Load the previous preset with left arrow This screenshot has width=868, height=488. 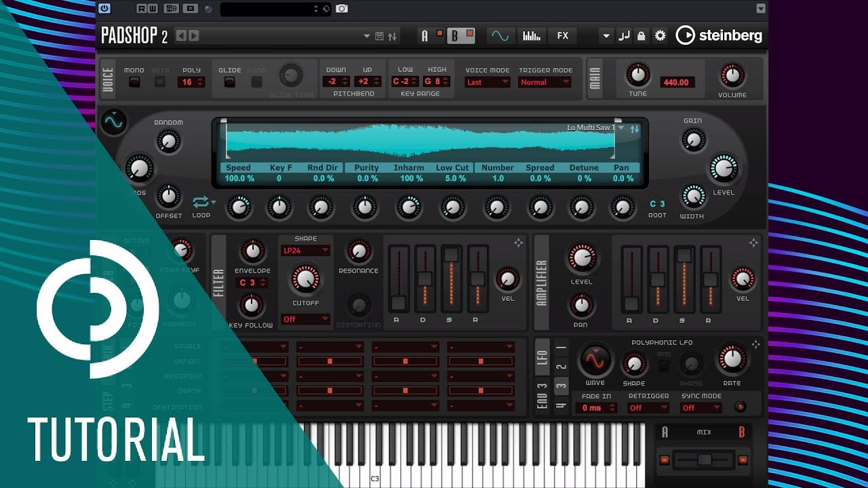[181, 36]
